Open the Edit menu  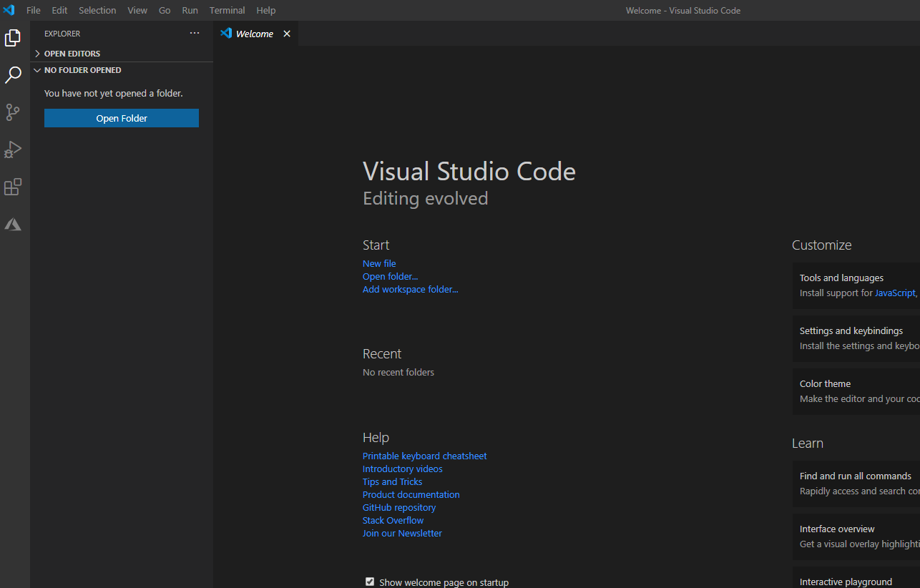59,10
